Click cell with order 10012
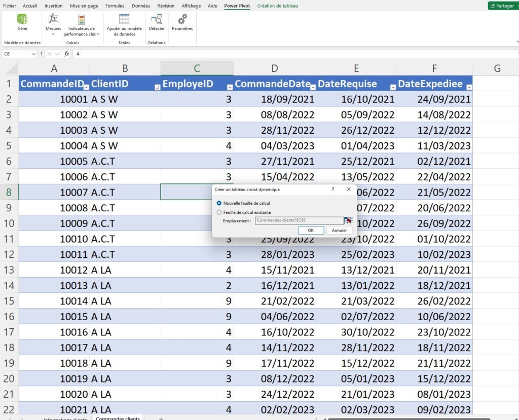The height and width of the screenshot is (420, 519). [x=54, y=270]
